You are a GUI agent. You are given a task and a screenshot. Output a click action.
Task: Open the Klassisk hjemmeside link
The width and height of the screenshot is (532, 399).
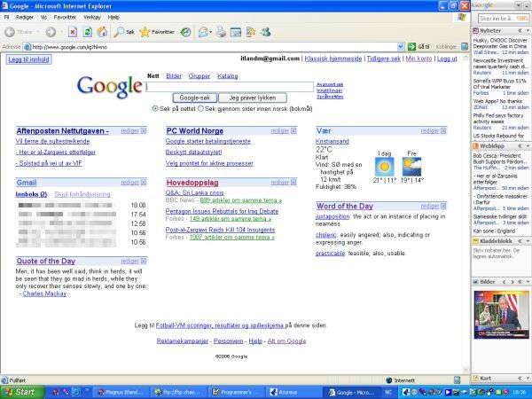(333, 59)
